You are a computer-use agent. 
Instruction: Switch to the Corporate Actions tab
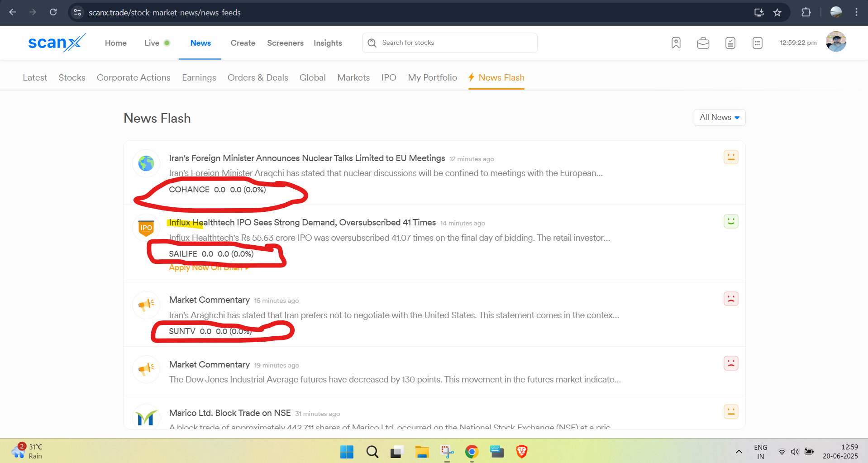tap(134, 78)
